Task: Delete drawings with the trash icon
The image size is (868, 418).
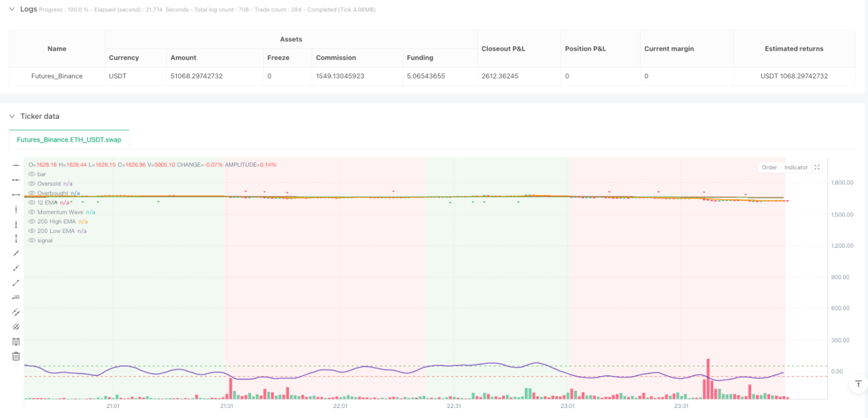Action: 16,356
